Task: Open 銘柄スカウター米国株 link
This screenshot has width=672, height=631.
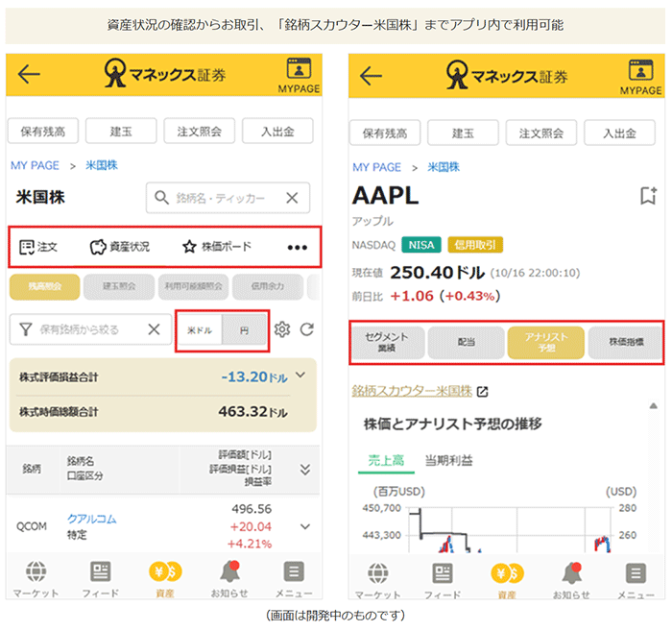Action: (412, 391)
